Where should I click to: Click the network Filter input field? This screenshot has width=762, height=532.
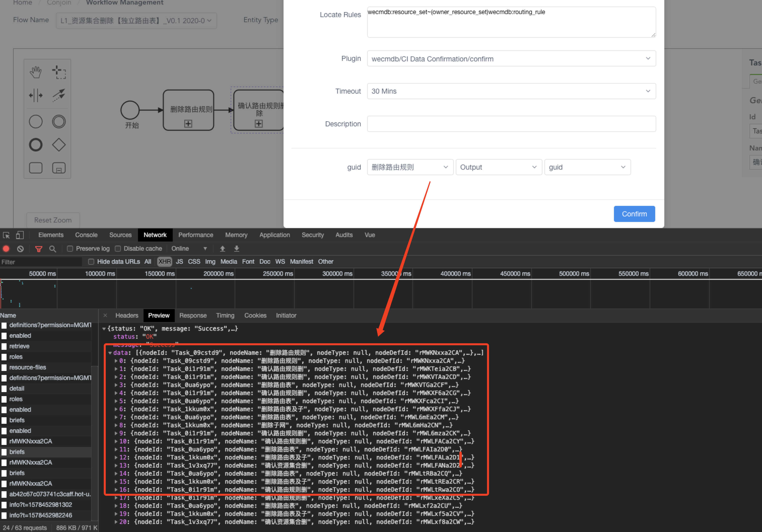tap(40, 262)
